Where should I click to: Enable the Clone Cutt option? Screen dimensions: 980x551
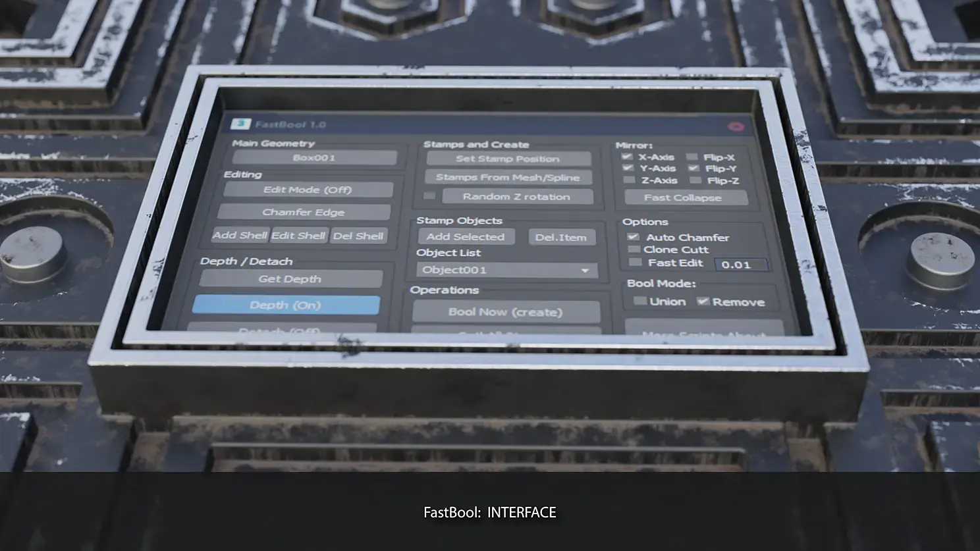coord(634,249)
